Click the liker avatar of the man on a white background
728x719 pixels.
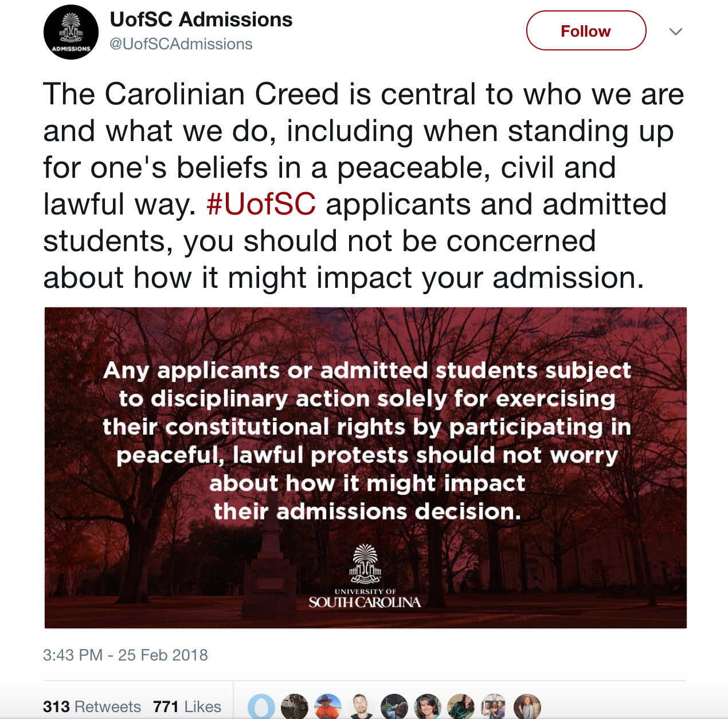(x=361, y=706)
